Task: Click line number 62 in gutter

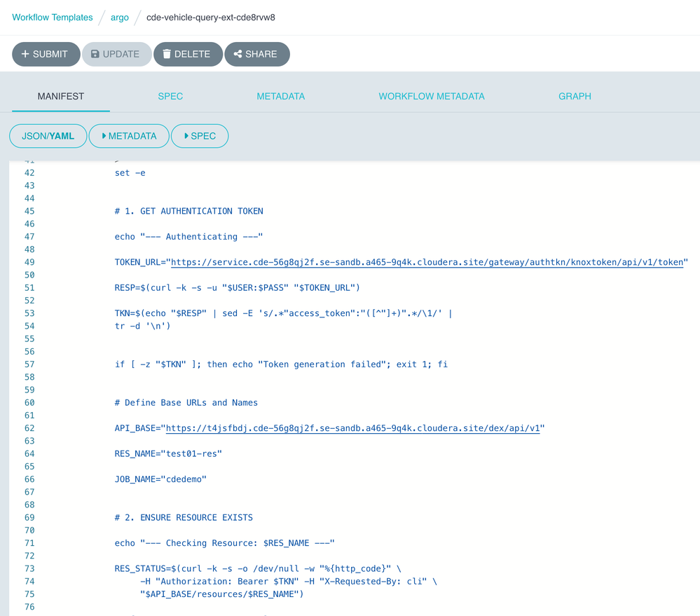Action: (x=29, y=428)
